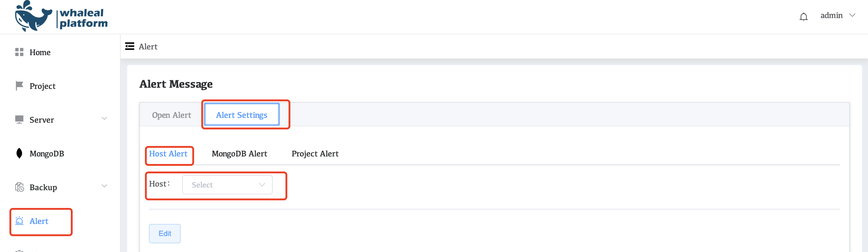Select the Alert Settings tab
Viewport: 868px width, 252px height.
point(242,115)
